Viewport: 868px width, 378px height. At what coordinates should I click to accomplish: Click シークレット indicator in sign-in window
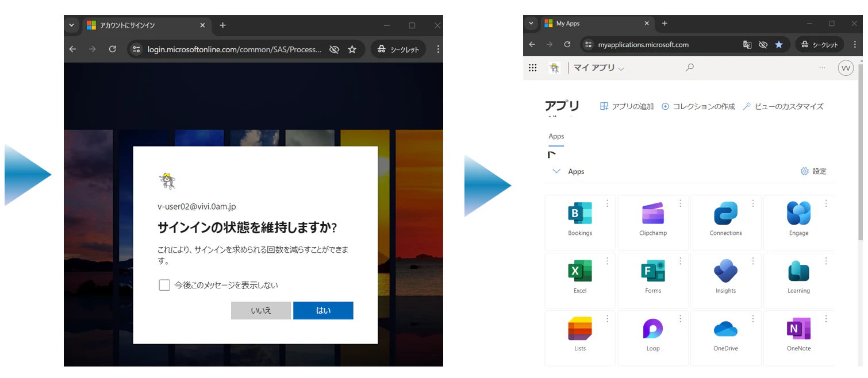tap(398, 49)
